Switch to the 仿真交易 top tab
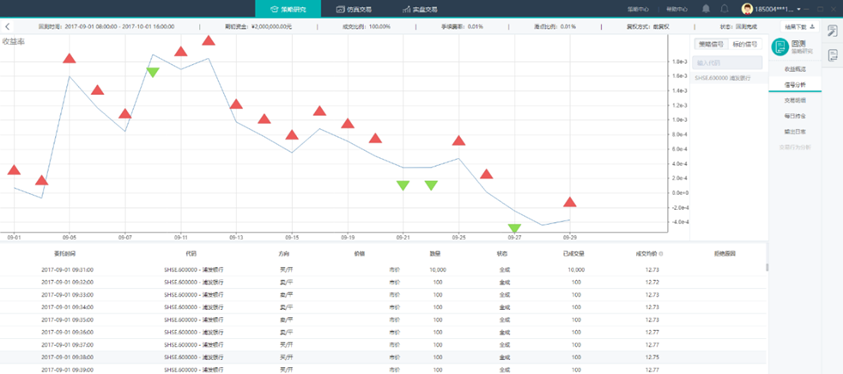 [354, 9]
